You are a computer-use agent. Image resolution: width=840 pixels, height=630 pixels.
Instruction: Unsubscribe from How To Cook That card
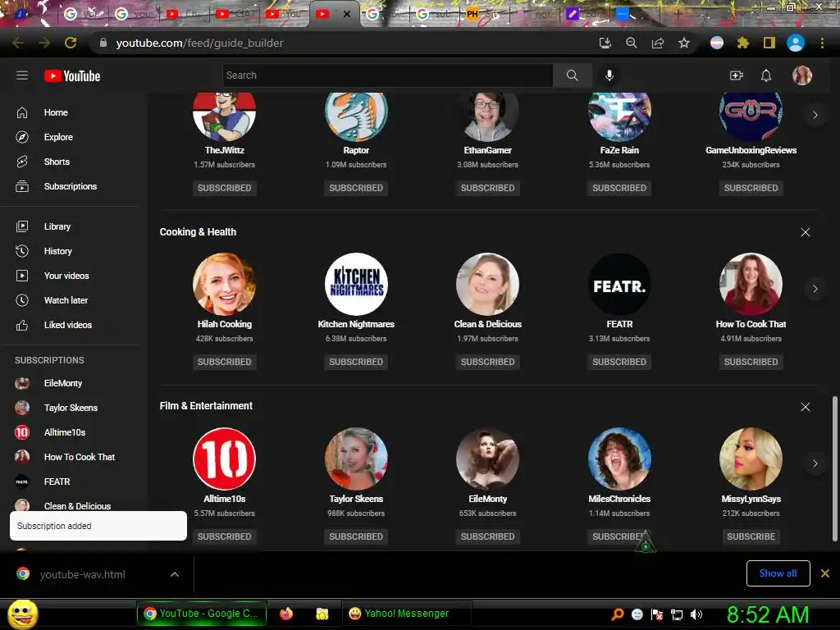coord(751,362)
